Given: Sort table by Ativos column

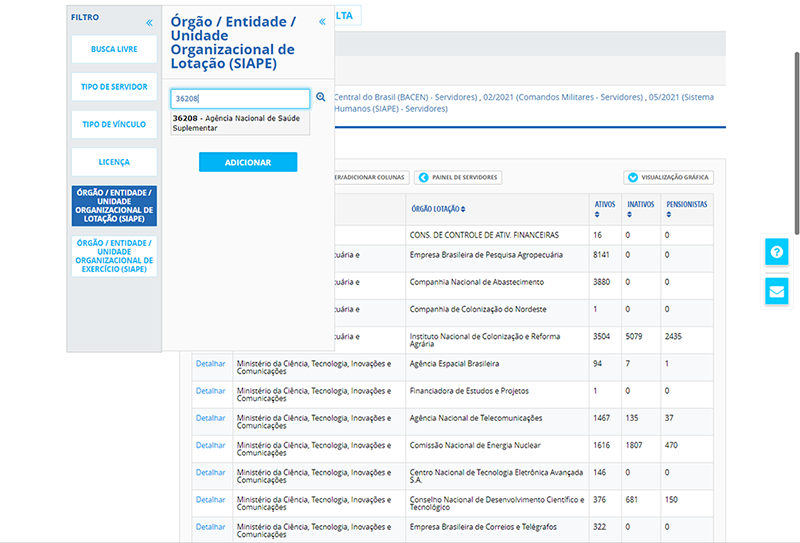Looking at the screenshot, I should click(x=605, y=209).
